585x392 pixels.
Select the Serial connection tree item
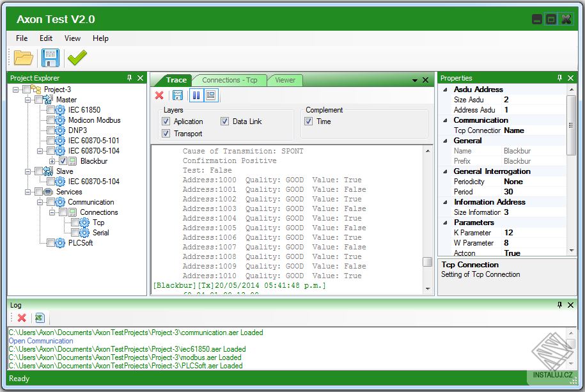(x=101, y=233)
